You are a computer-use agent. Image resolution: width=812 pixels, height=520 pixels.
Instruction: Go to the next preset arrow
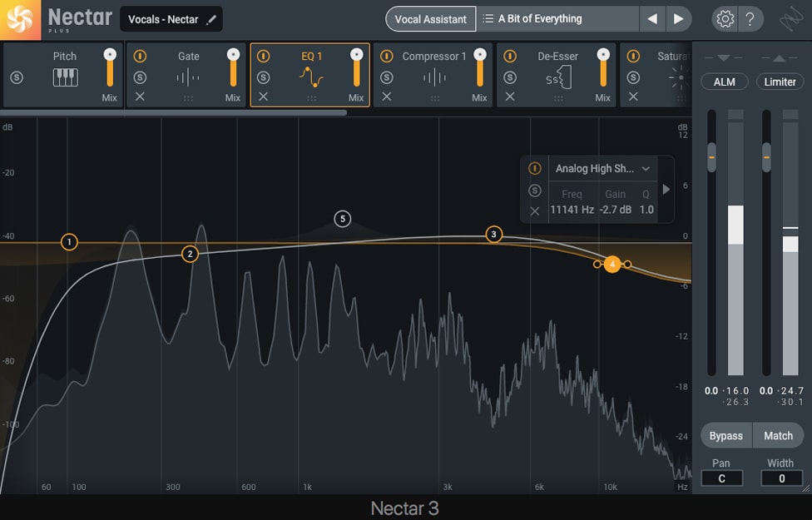tap(678, 19)
